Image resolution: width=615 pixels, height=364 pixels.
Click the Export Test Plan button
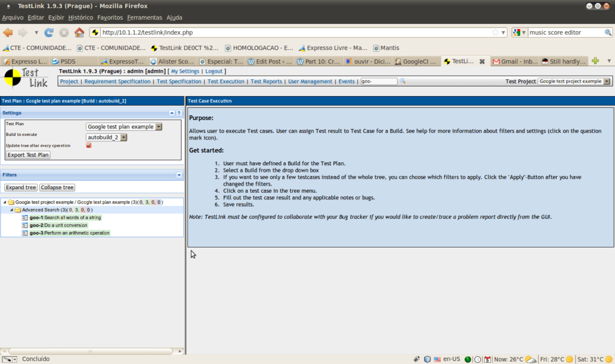click(x=28, y=155)
